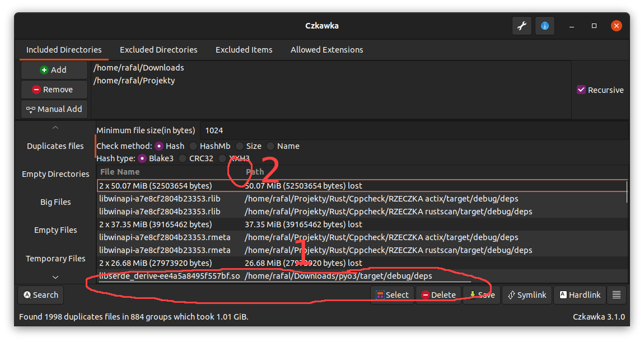Select the /home/rafal/Projekty directory entry

pyautogui.click(x=134, y=81)
